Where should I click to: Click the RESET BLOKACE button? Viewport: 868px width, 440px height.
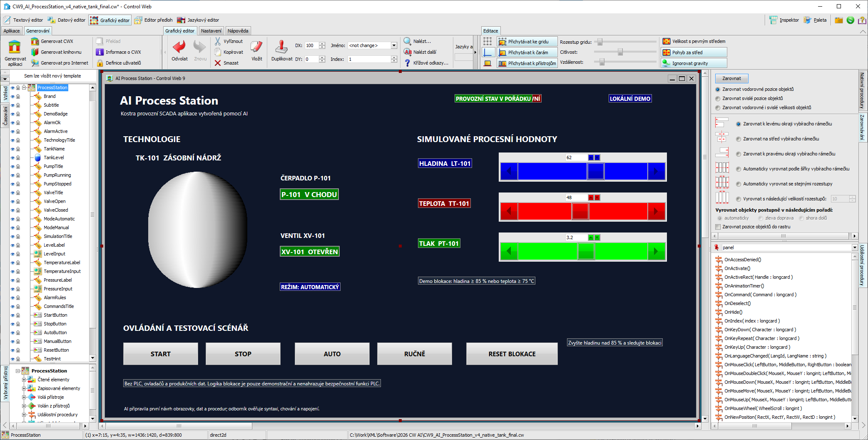(x=512, y=354)
